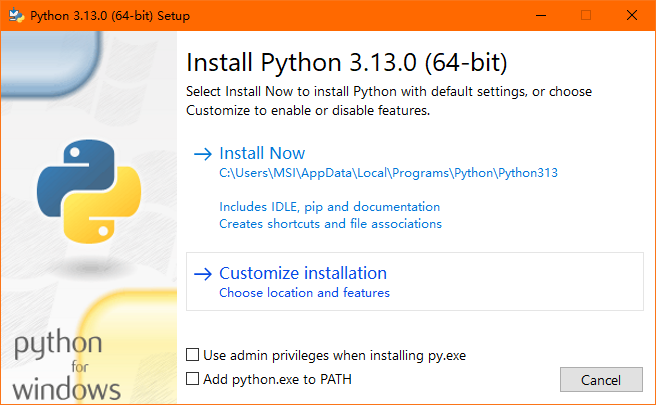Enable 'Use admin privileges when installing py.exe' checkbox
This screenshot has width=656, height=405.
tap(193, 355)
